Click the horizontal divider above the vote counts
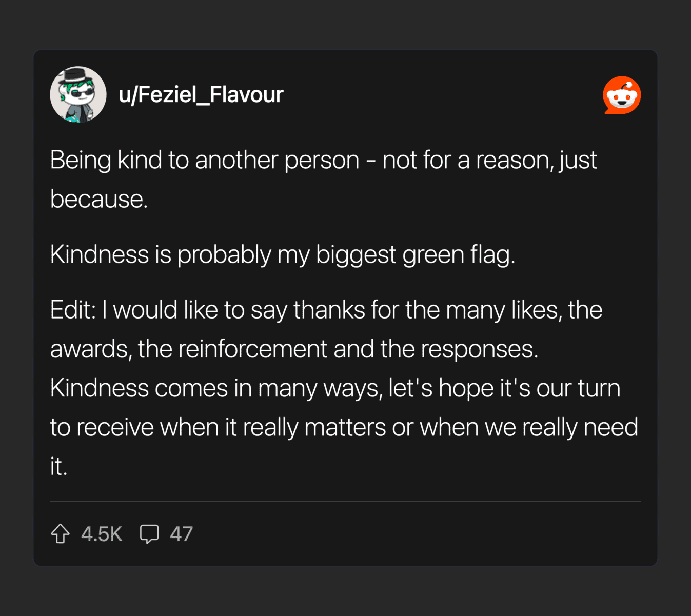691x616 pixels. 345,501
